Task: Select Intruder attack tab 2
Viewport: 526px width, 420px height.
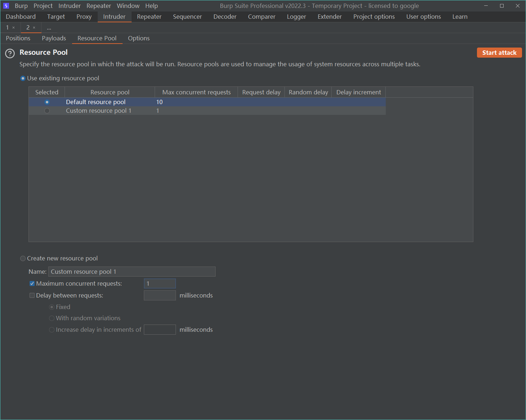Action: 28,28
